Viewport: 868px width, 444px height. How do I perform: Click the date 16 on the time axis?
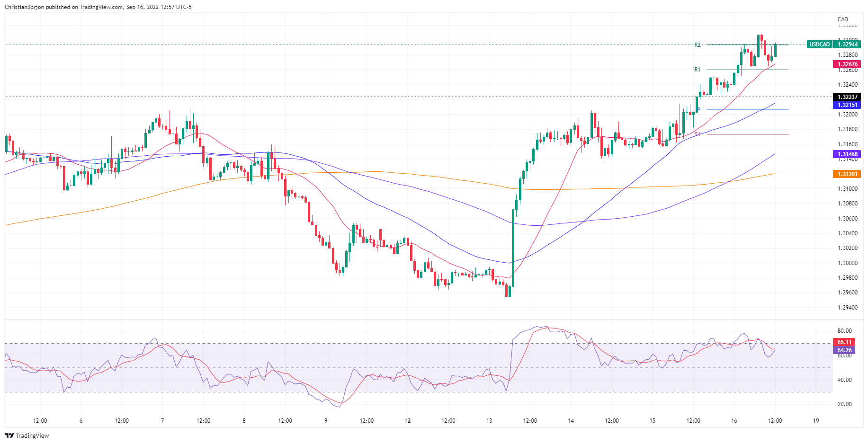(x=734, y=420)
